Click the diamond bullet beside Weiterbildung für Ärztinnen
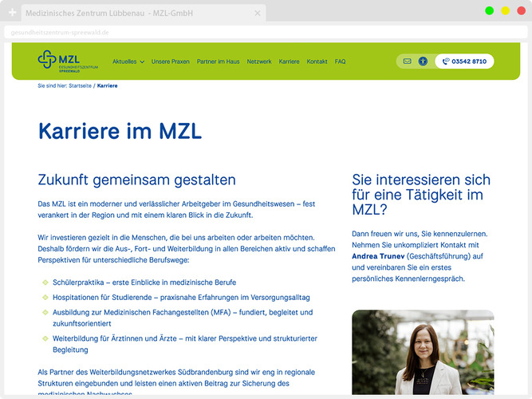 [45, 338]
